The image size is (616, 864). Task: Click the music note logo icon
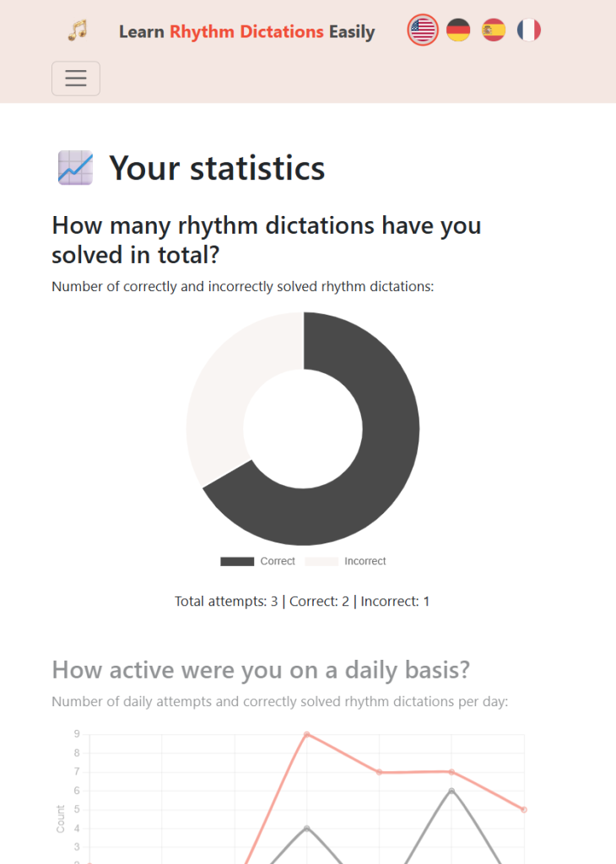click(x=78, y=31)
